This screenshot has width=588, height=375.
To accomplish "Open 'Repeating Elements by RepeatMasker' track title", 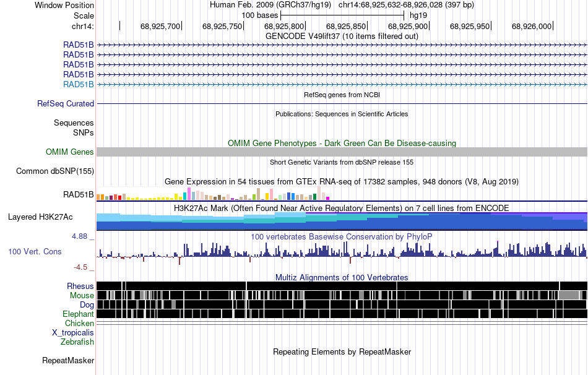I will click(x=342, y=351).
